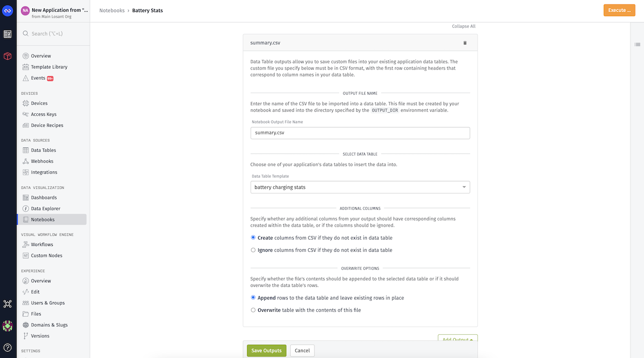This screenshot has width=644, height=358.
Task: Click the Losant logo icon
Action: pos(8,10)
